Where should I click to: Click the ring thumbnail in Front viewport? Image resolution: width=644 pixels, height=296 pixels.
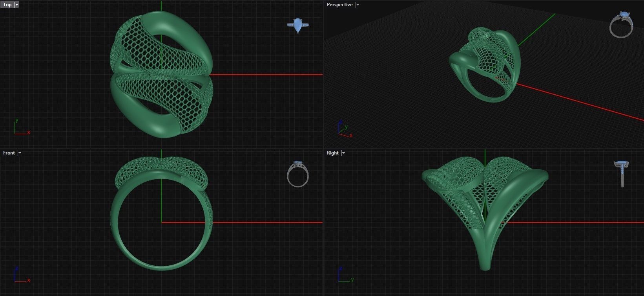(x=298, y=174)
